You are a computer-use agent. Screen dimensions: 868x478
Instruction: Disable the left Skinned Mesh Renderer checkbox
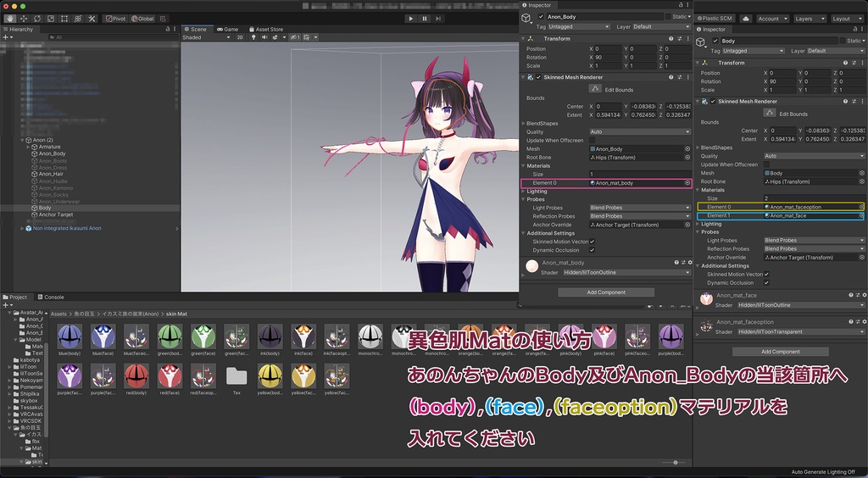point(538,77)
